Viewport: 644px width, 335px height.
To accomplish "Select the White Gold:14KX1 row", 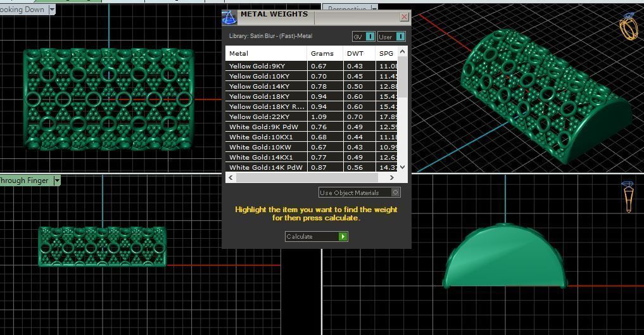I will (x=312, y=157).
